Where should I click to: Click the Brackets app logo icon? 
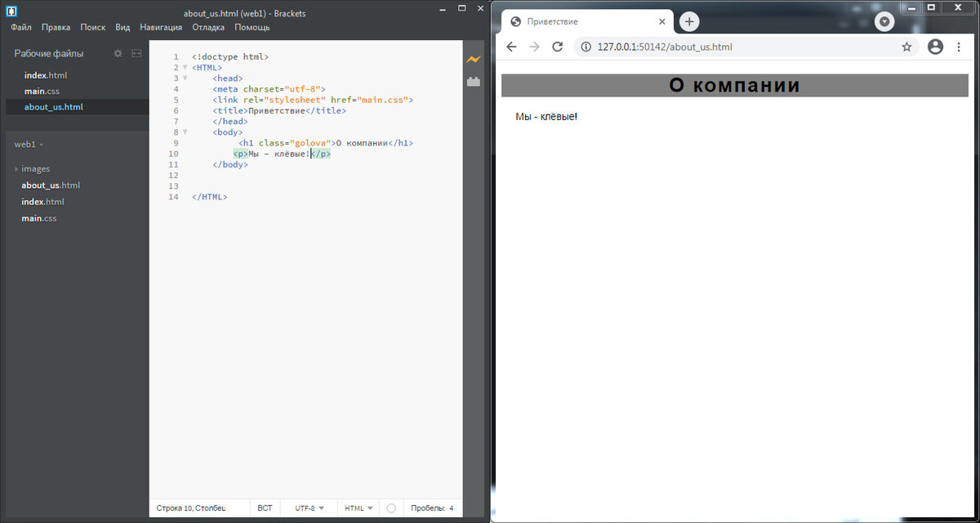[x=12, y=11]
